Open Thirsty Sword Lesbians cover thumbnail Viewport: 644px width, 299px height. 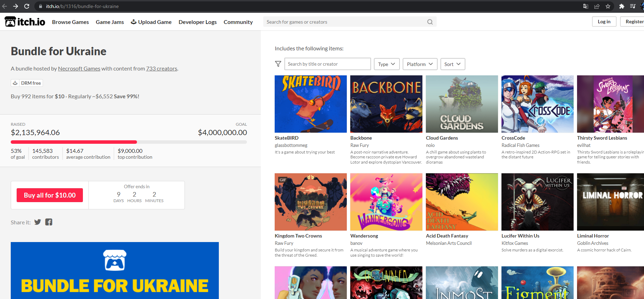coord(610,104)
